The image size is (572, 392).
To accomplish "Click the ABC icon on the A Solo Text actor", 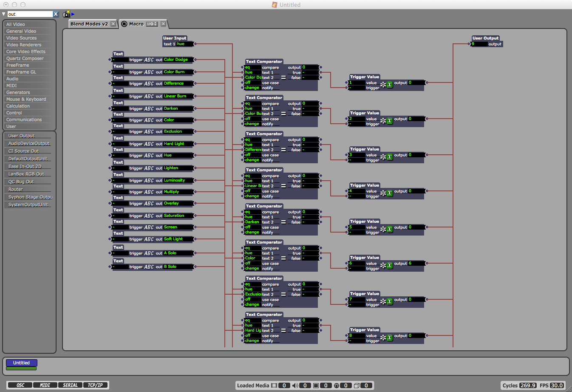I will click(149, 253).
